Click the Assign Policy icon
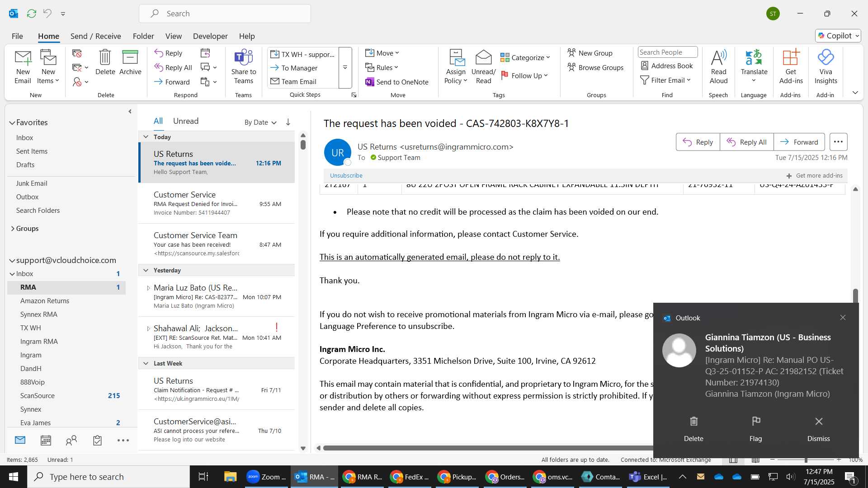Image resolution: width=868 pixels, height=488 pixels. point(456,67)
